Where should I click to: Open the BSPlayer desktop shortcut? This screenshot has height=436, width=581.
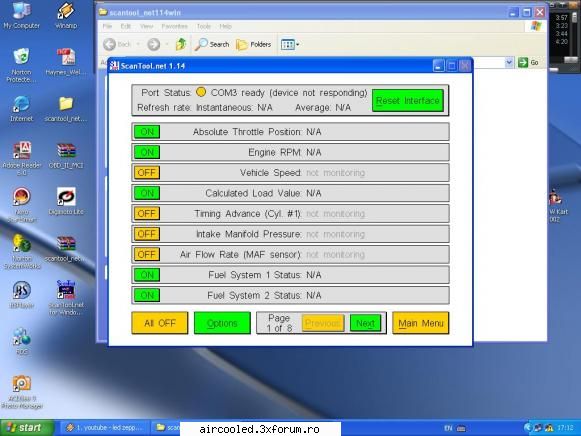(x=21, y=295)
